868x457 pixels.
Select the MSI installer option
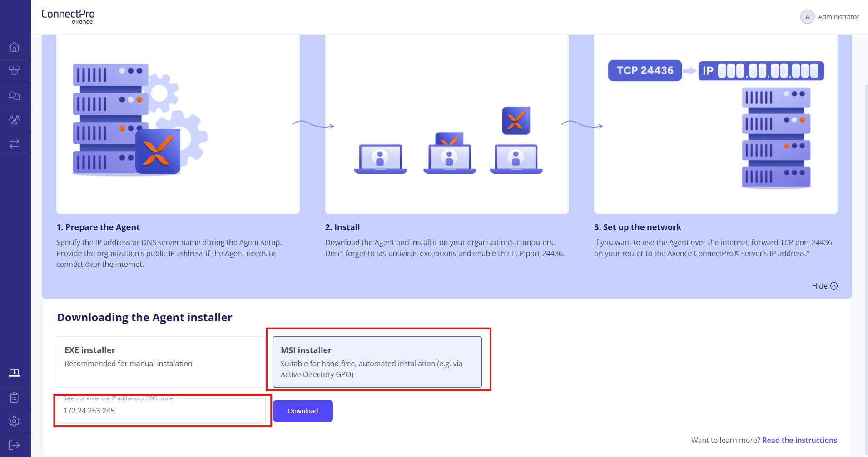pyautogui.click(x=377, y=362)
